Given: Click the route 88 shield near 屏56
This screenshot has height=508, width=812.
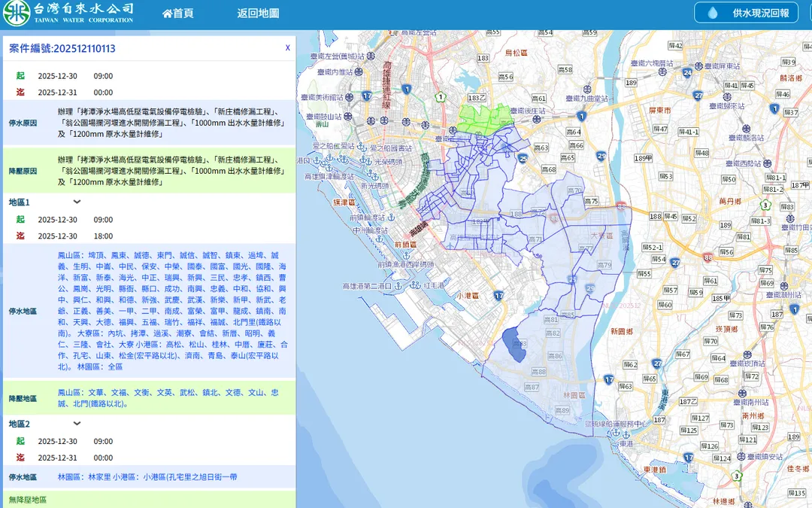Looking at the screenshot, I should click(x=708, y=257).
